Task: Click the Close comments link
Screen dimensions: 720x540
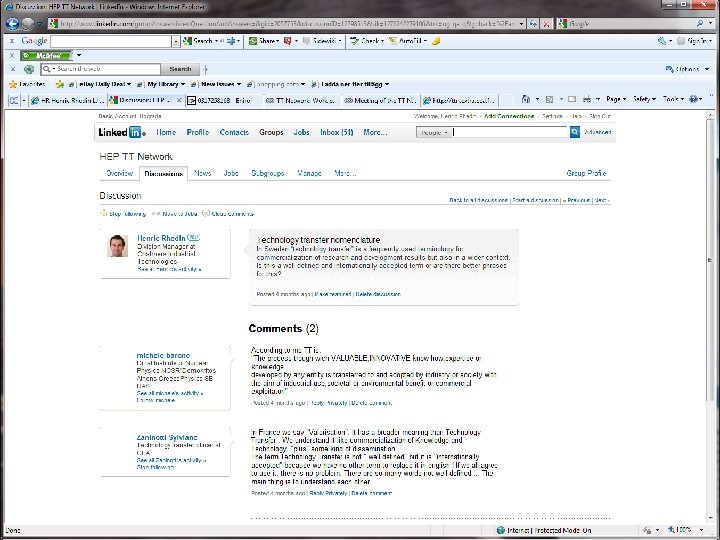Action: (228, 214)
